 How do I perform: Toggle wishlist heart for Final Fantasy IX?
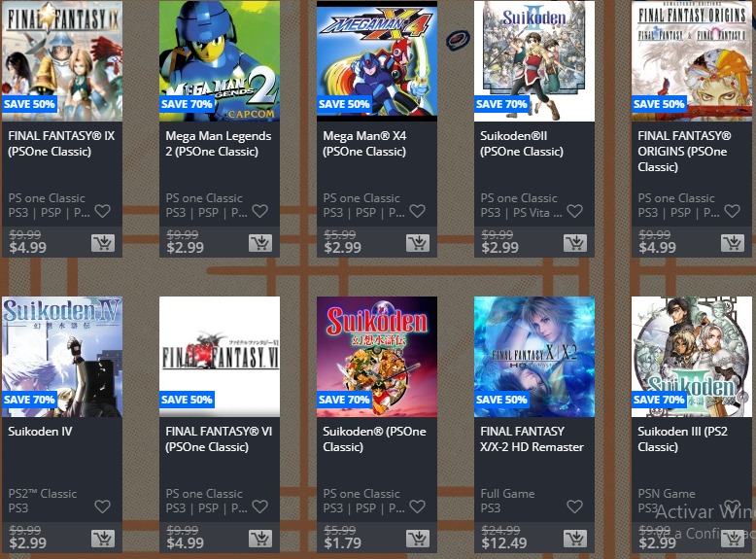(x=102, y=211)
